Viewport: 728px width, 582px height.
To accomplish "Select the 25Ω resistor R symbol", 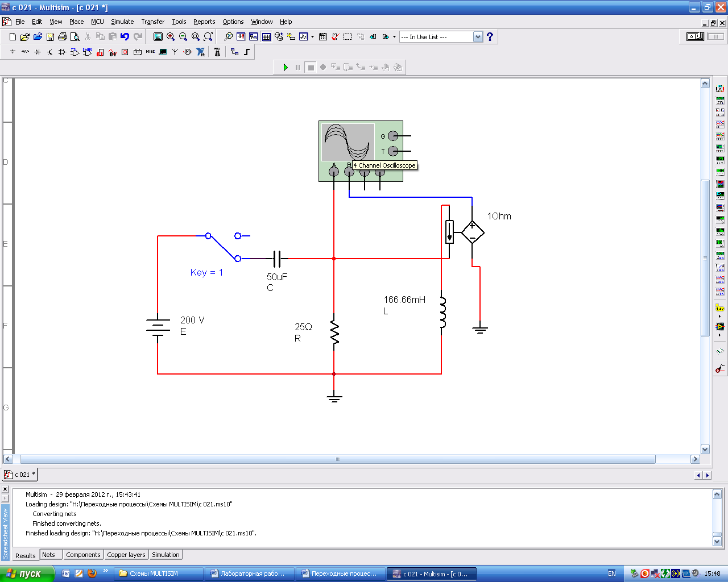I will [x=334, y=332].
